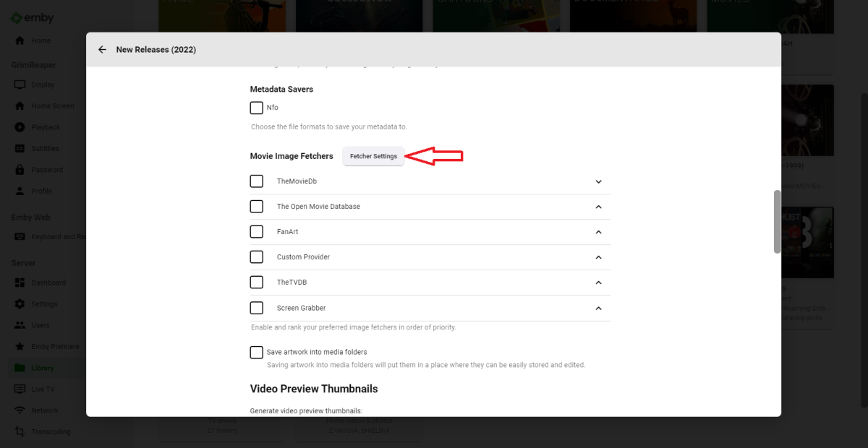The width and height of the screenshot is (868, 448).
Task: Check the TheMovieDb image fetcher
Action: coord(256,181)
